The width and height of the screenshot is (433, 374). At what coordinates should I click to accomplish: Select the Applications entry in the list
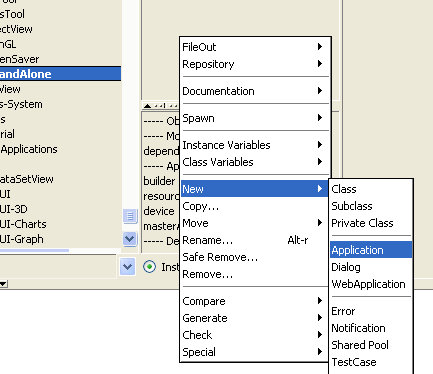pos(29,149)
